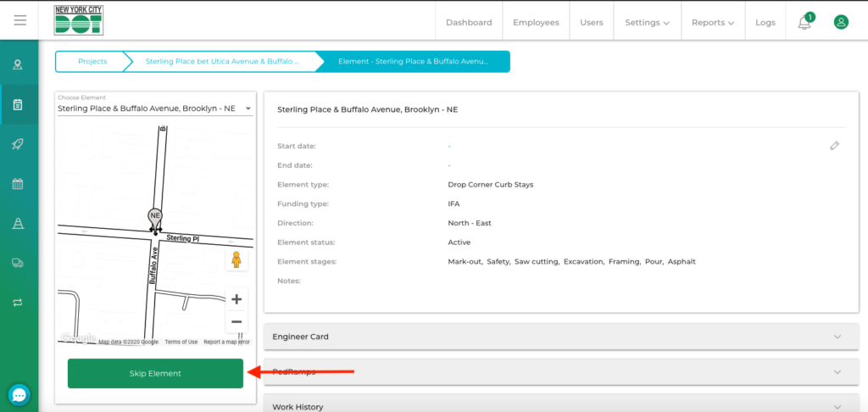
Task: Open the hamburger menu icon
Action: point(19,20)
